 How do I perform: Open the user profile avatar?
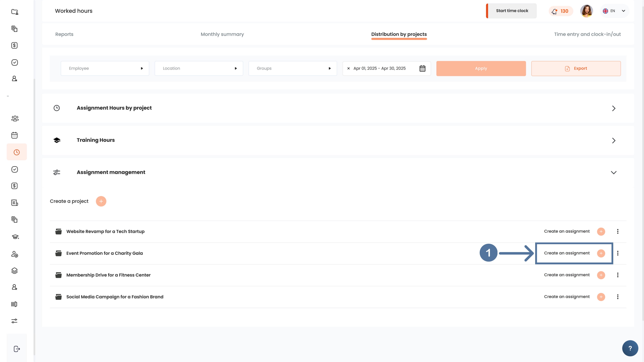(587, 11)
